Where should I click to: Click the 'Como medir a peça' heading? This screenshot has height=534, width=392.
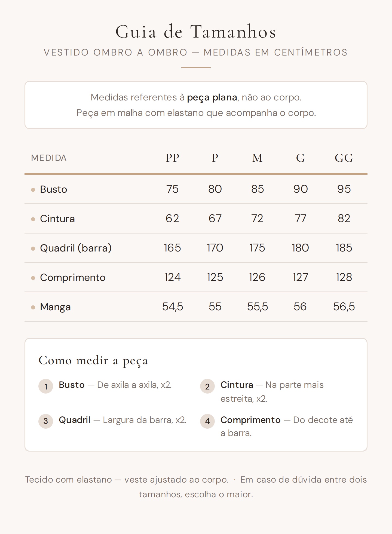coord(93,361)
